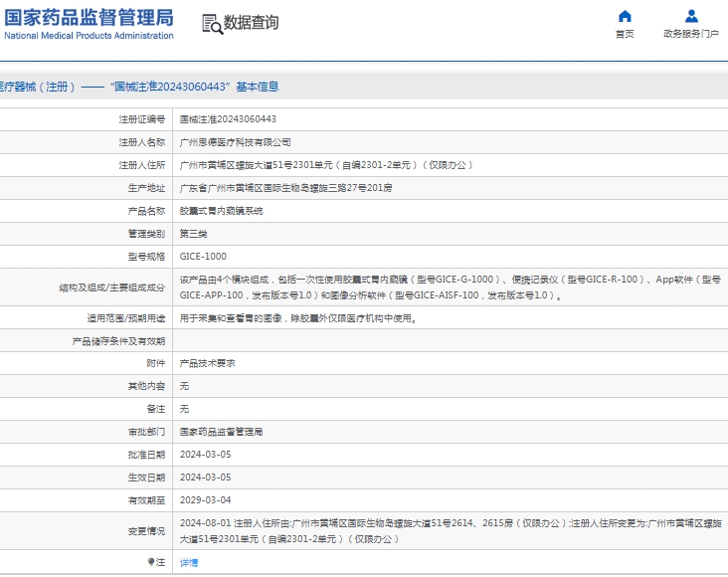
Task: Click effective date value in 生效日期 row
Action: coord(205,478)
